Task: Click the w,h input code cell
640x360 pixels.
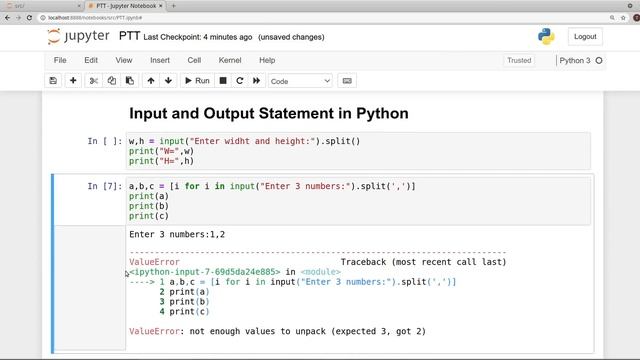Action: point(358,151)
